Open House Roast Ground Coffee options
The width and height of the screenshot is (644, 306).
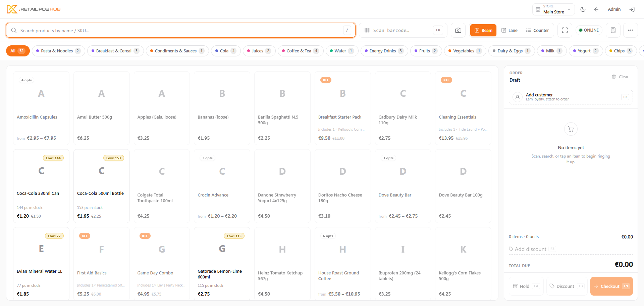point(343,264)
